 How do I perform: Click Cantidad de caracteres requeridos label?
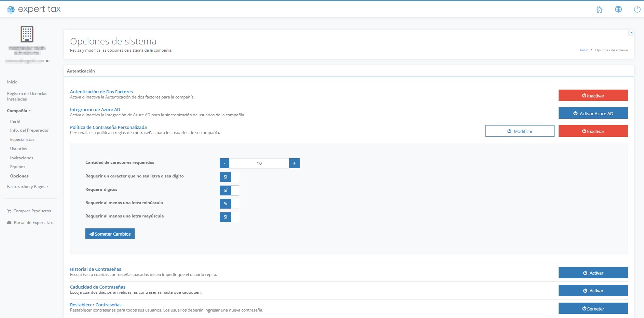(120, 162)
